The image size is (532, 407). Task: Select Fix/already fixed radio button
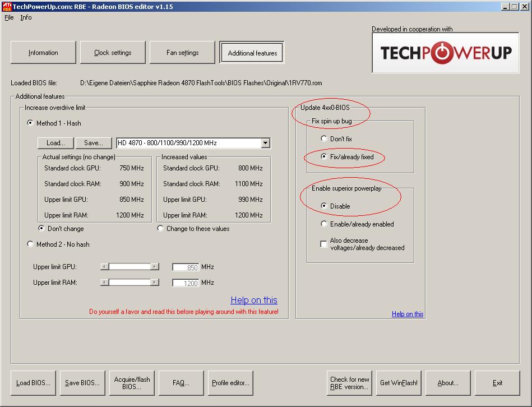click(323, 156)
